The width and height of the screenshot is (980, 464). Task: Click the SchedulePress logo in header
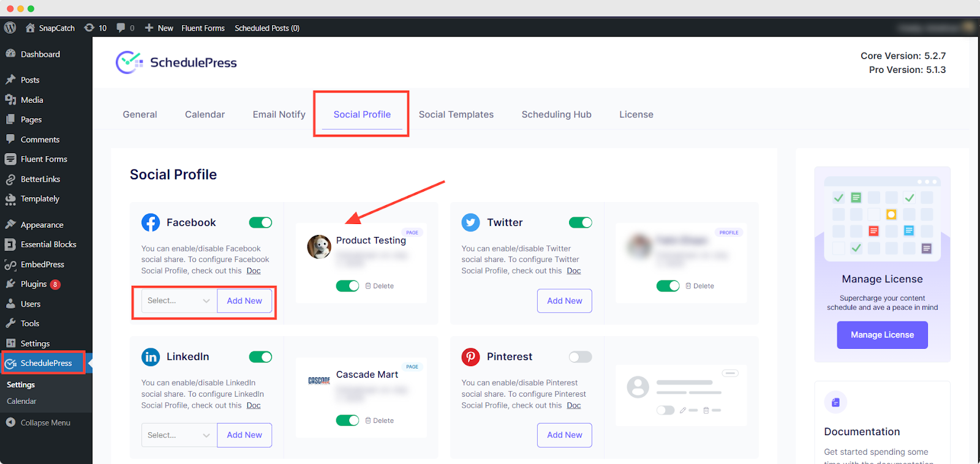point(176,62)
